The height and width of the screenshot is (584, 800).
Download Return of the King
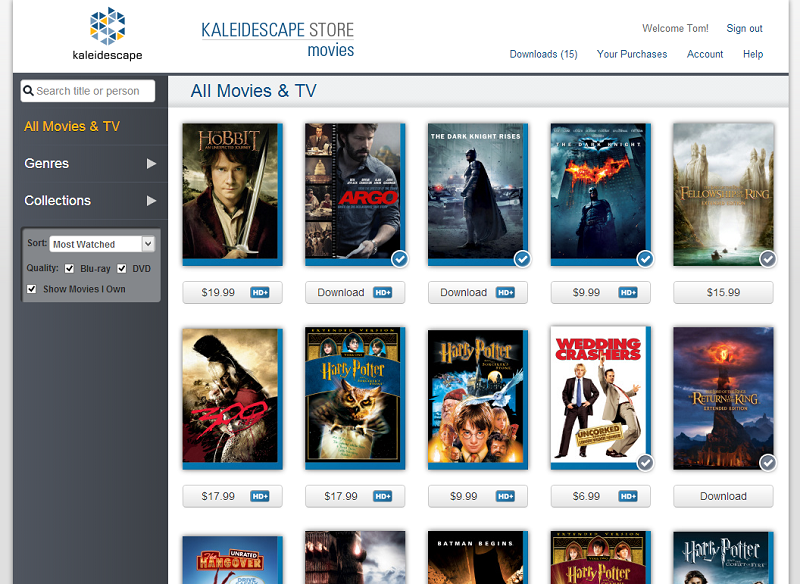pos(723,496)
